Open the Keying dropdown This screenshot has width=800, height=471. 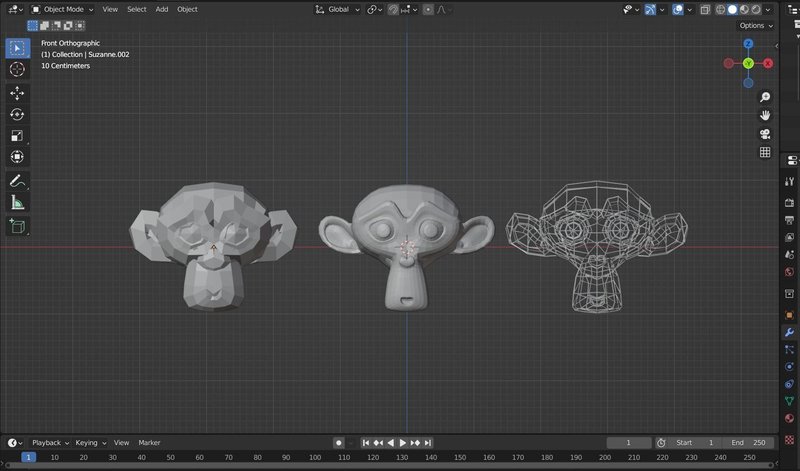[x=90, y=443]
